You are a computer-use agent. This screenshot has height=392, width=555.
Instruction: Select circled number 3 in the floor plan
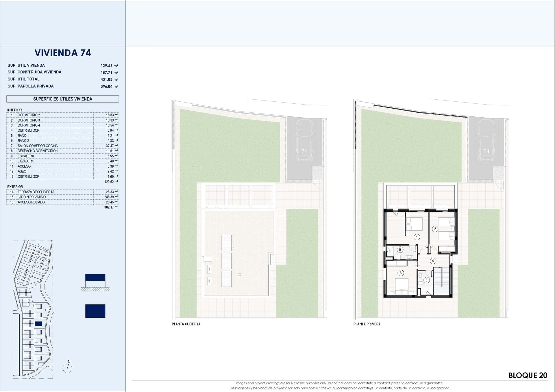point(401,273)
